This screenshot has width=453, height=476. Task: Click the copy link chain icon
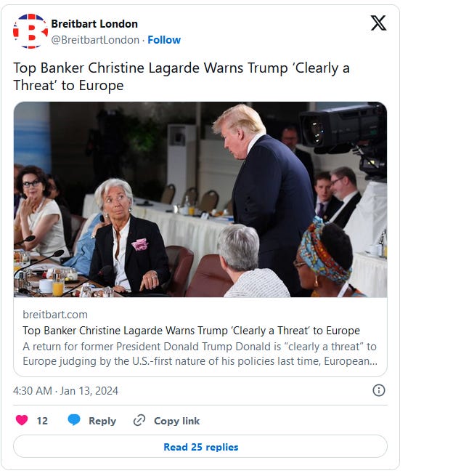point(139,421)
